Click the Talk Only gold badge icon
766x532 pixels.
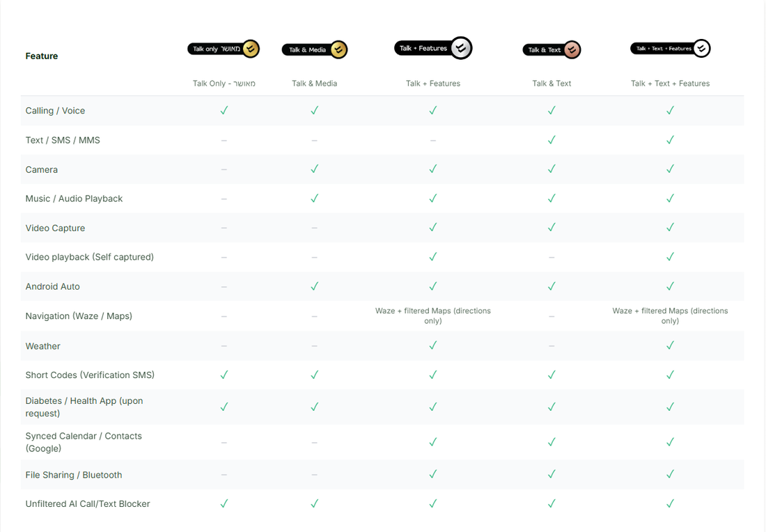(x=224, y=49)
